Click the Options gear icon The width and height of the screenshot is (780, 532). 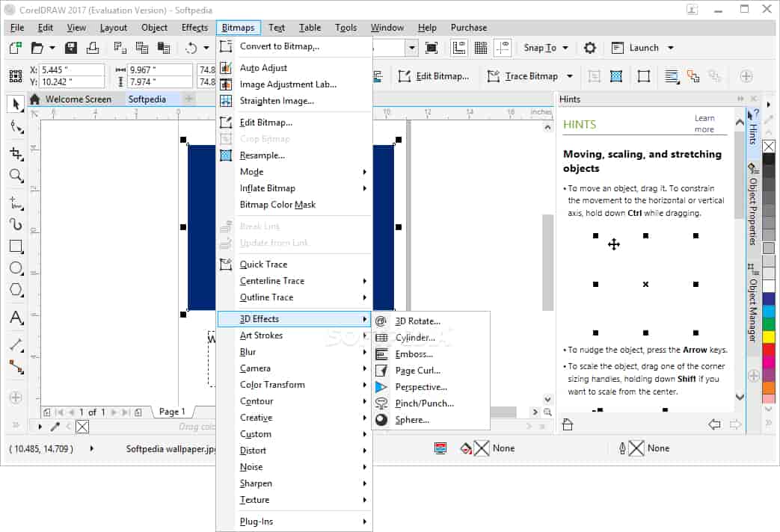coord(590,48)
